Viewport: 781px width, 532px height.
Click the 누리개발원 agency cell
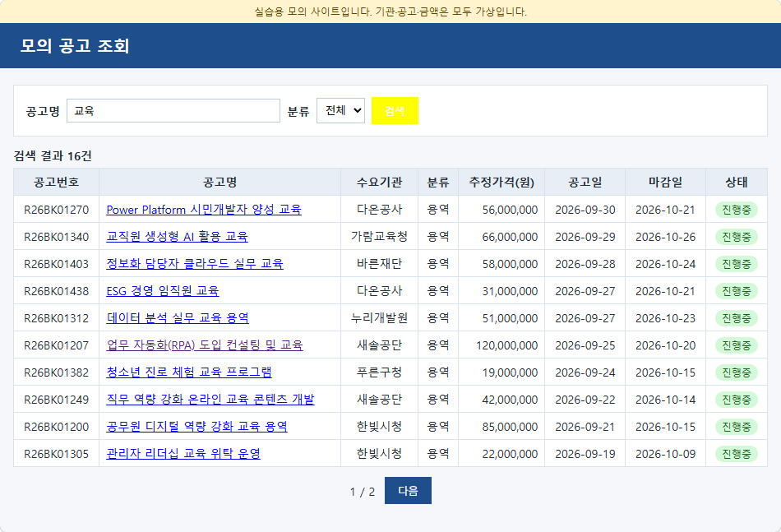379,318
